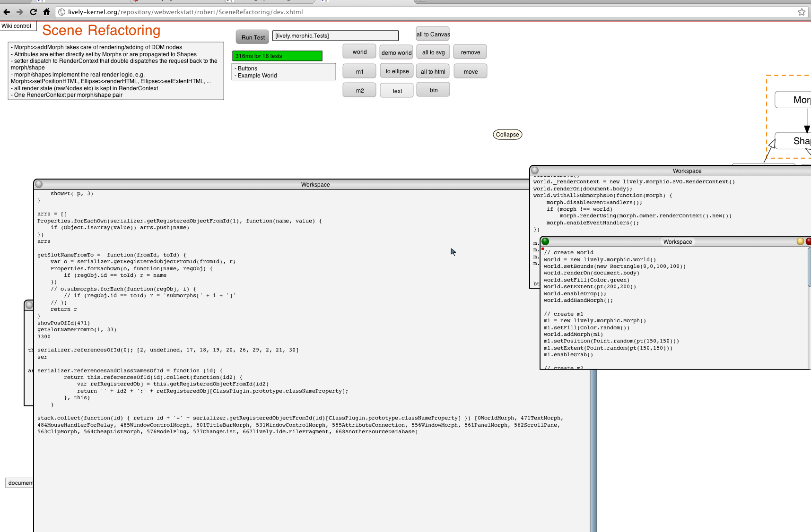Select the Example World list entry
This screenshot has height=532, width=811.
pos(257,76)
